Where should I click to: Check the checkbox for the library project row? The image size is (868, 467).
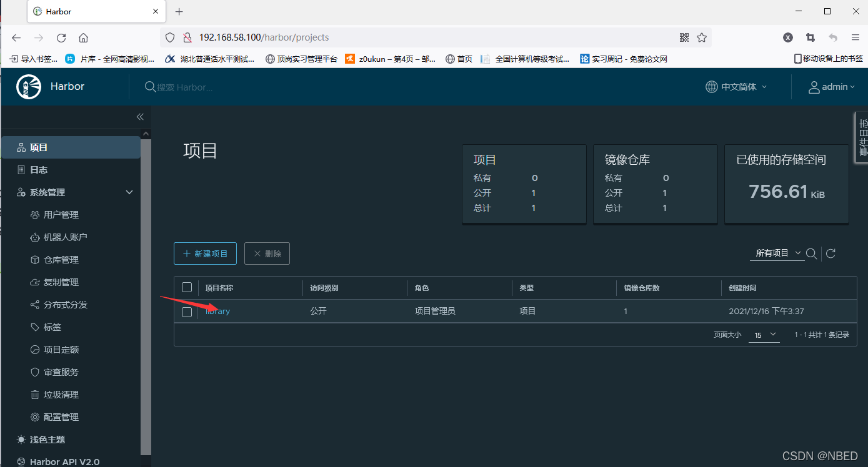[x=186, y=312]
